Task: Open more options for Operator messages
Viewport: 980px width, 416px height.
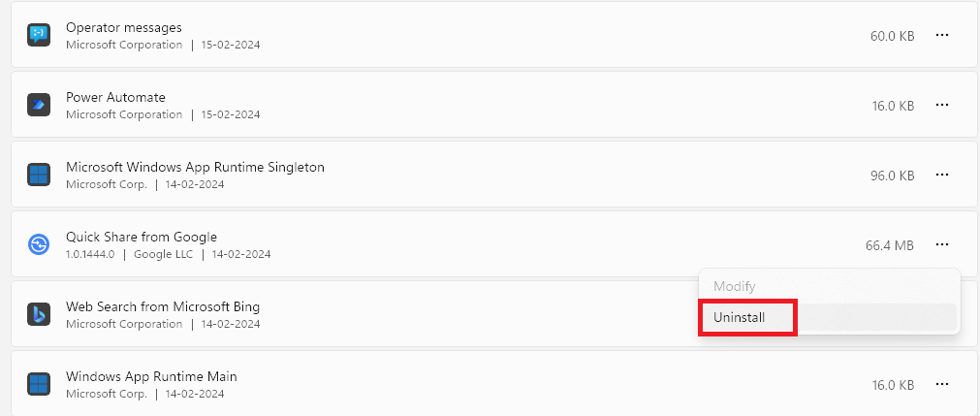Action: pos(941,35)
